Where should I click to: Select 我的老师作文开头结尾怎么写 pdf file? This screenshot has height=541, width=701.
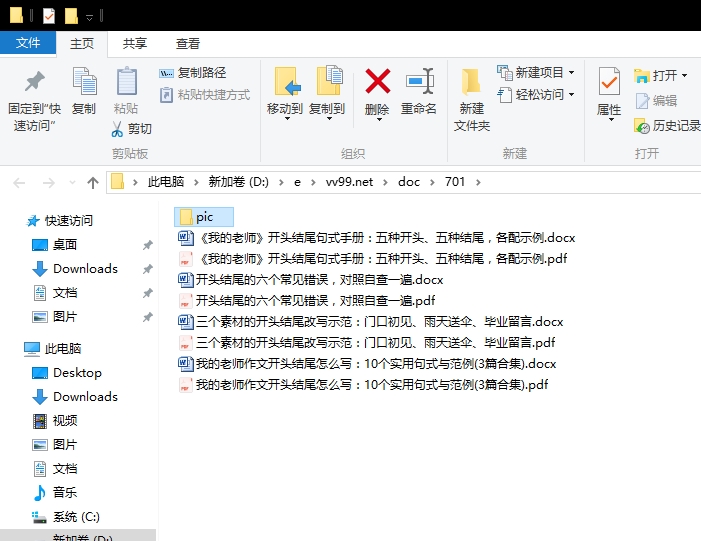363,385
